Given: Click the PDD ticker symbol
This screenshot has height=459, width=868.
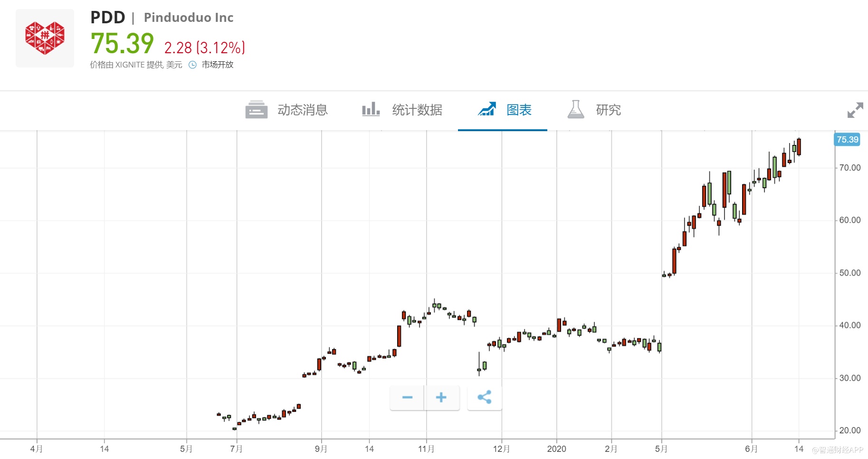Looking at the screenshot, I should click(x=108, y=18).
